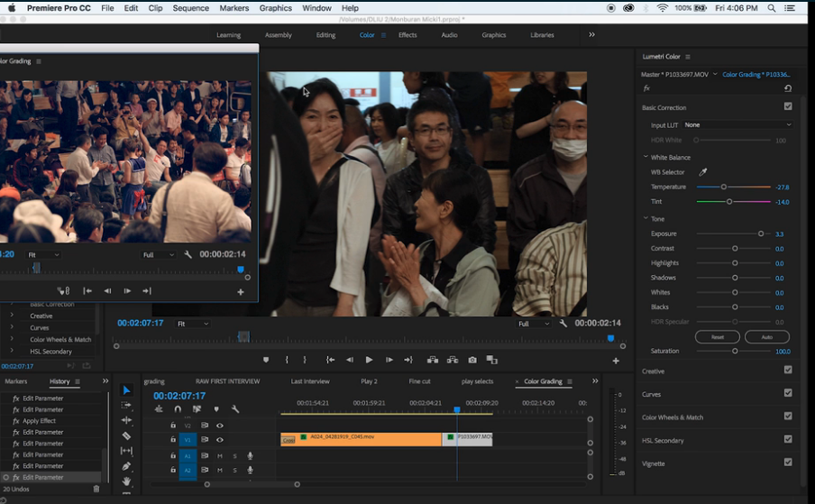Adjust the Temperature slider handle
Viewport: 815px width, 504px height.
tap(724, 187)
